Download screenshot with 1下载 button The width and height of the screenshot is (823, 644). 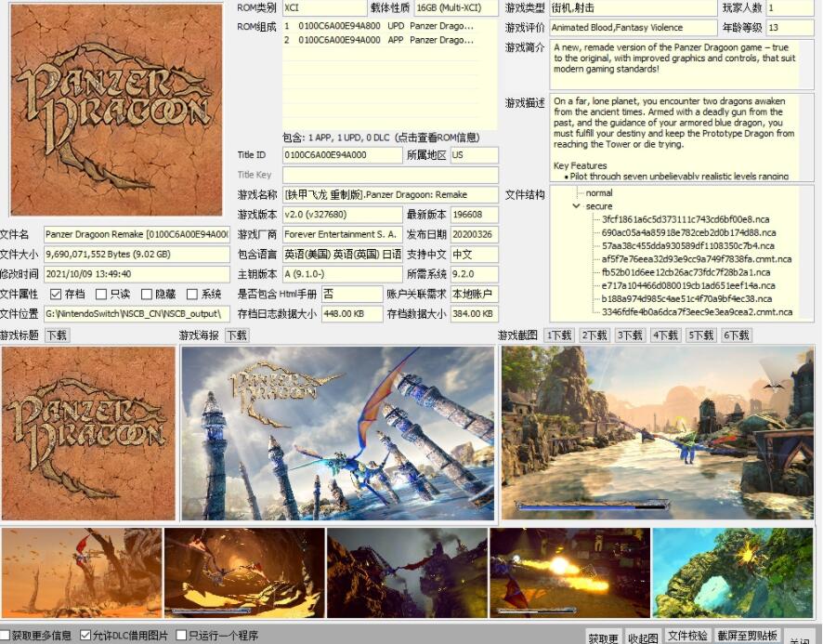click(x=558, y=335)
